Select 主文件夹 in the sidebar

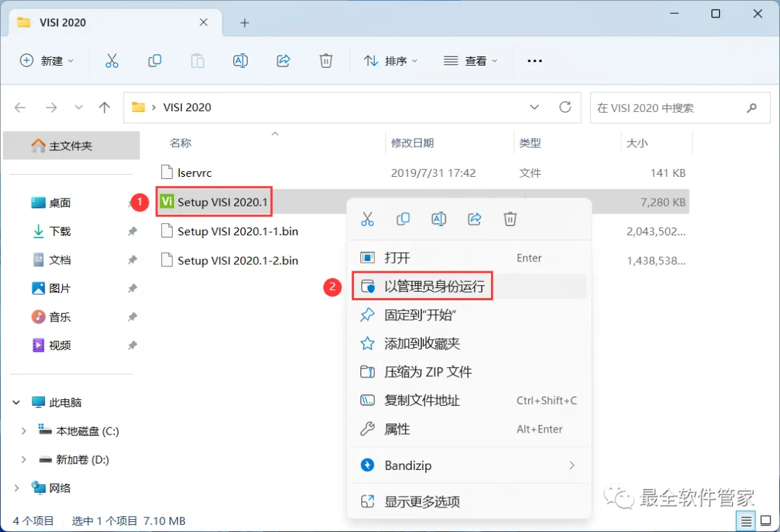point(71,146)
